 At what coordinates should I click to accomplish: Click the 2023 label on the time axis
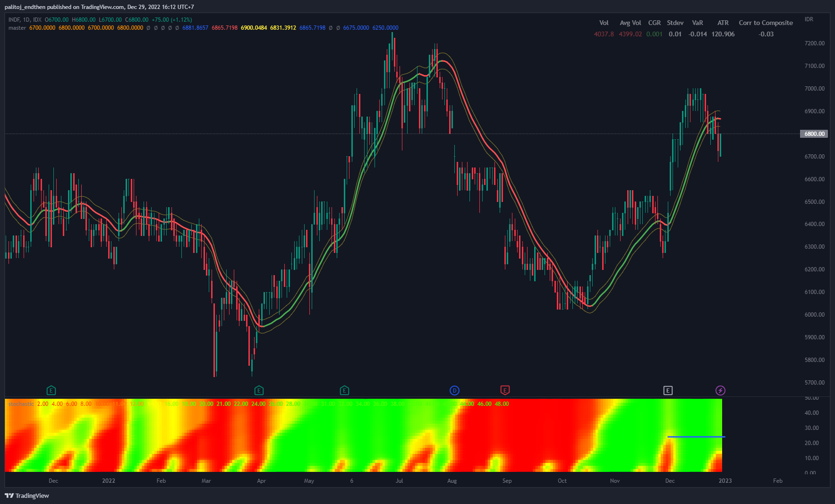point(725,481)
